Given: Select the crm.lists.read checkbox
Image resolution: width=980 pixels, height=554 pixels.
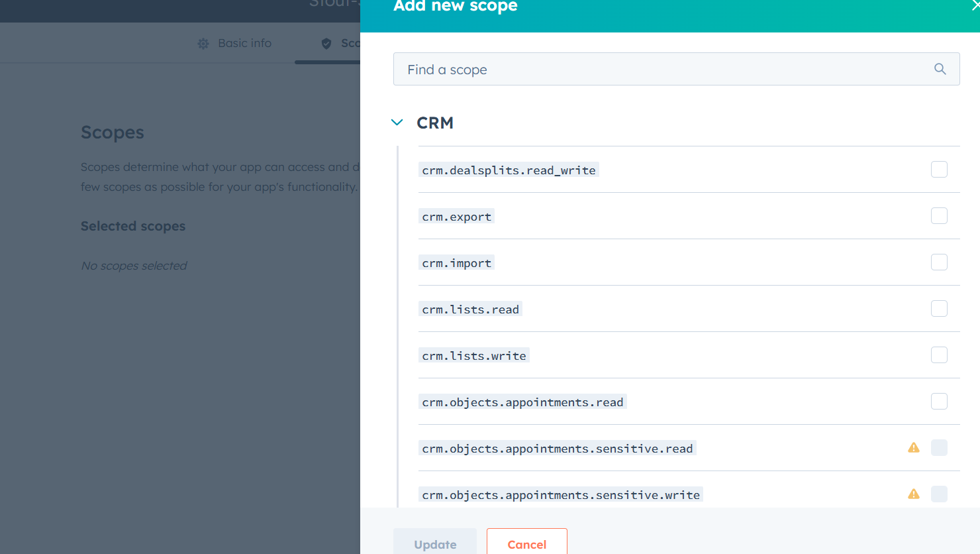Looking at the screenshot, I should [x=939, y=309].
